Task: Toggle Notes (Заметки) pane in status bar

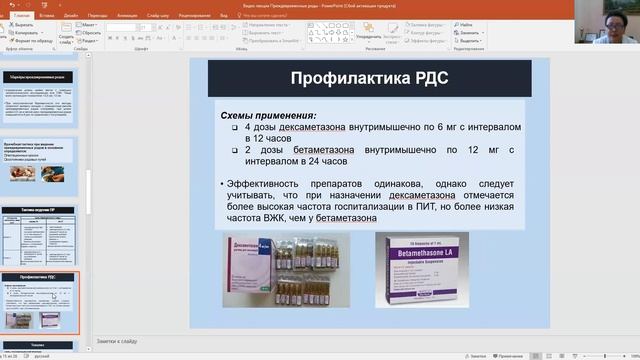Action: pyautogui.click(x=475, y=356)
